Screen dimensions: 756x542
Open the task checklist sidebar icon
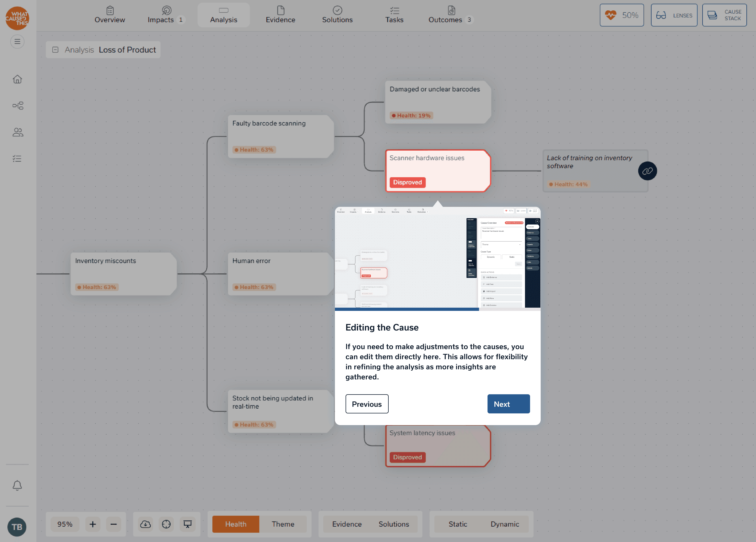(17, 159)
